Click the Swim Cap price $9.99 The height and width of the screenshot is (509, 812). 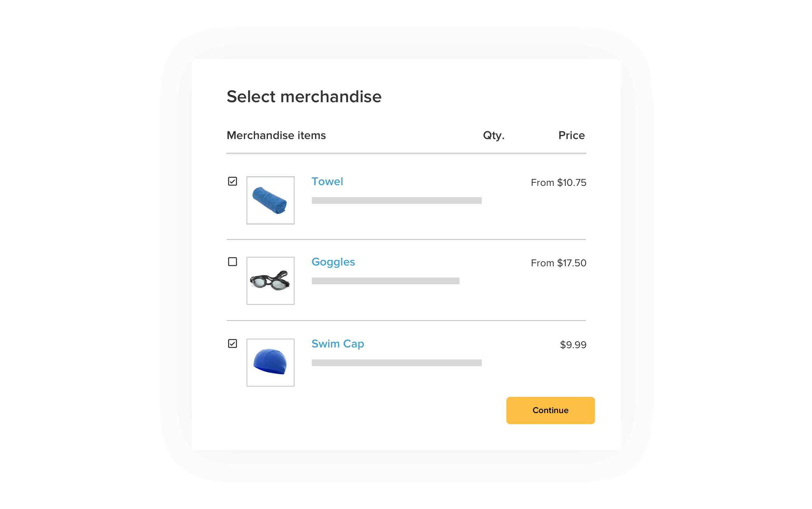[573, 345]
